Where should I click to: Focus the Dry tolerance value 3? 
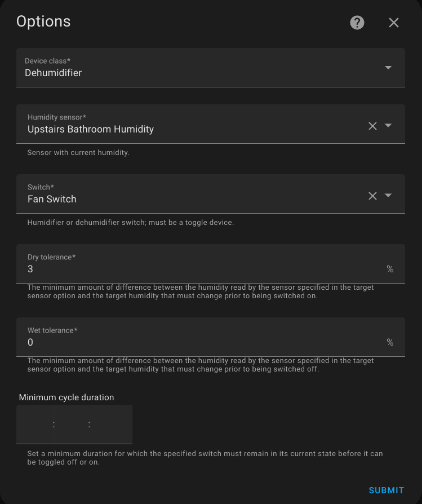[x=30, y=269]
